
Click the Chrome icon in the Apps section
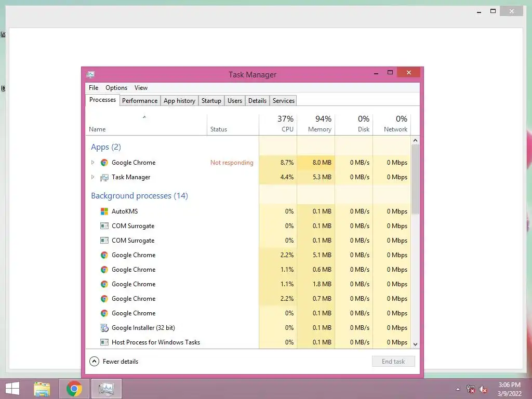click(104, 163)
